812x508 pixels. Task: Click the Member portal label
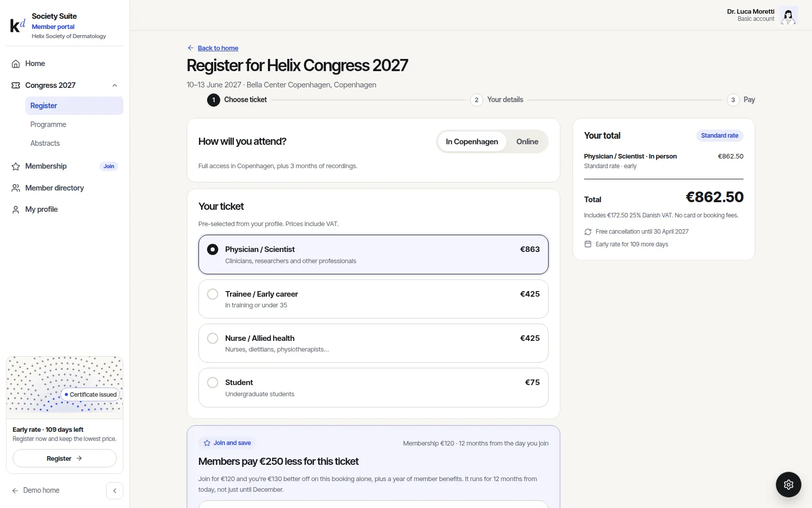click(x=53, y=27)
